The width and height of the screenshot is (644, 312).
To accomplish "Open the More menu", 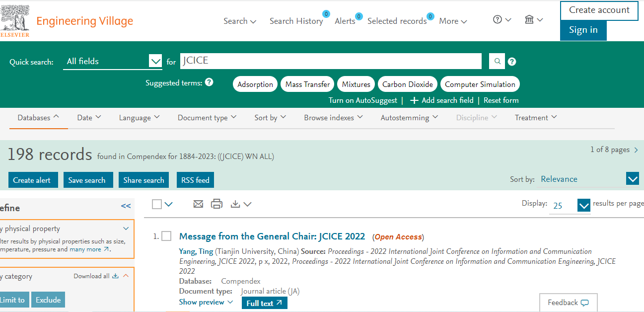I will click(453, 21).
